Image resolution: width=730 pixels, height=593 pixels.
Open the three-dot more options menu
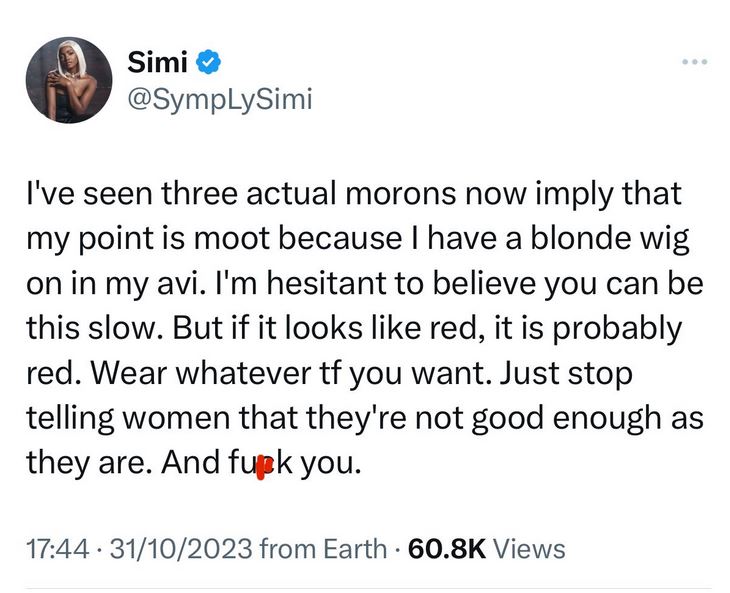[692, 62]
